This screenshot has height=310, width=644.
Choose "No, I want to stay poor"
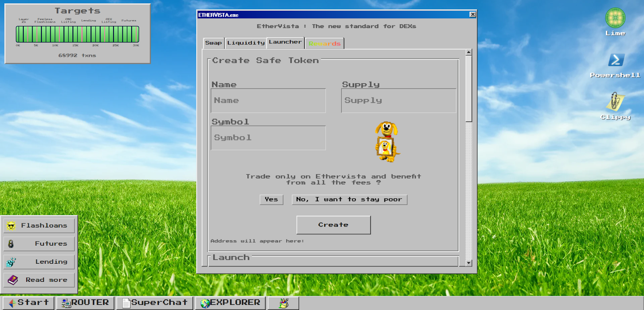point(349,200)
